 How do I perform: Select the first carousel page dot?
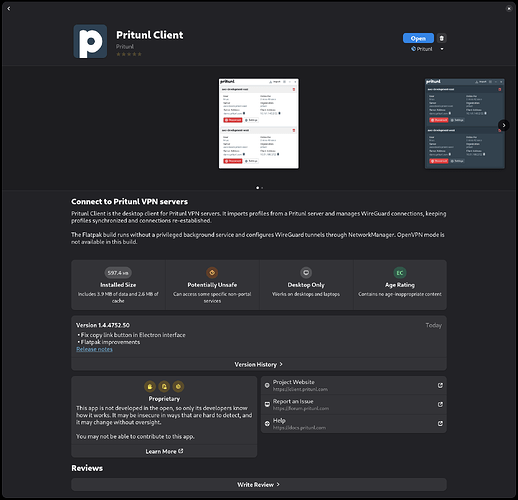click(x=257, y=188)
